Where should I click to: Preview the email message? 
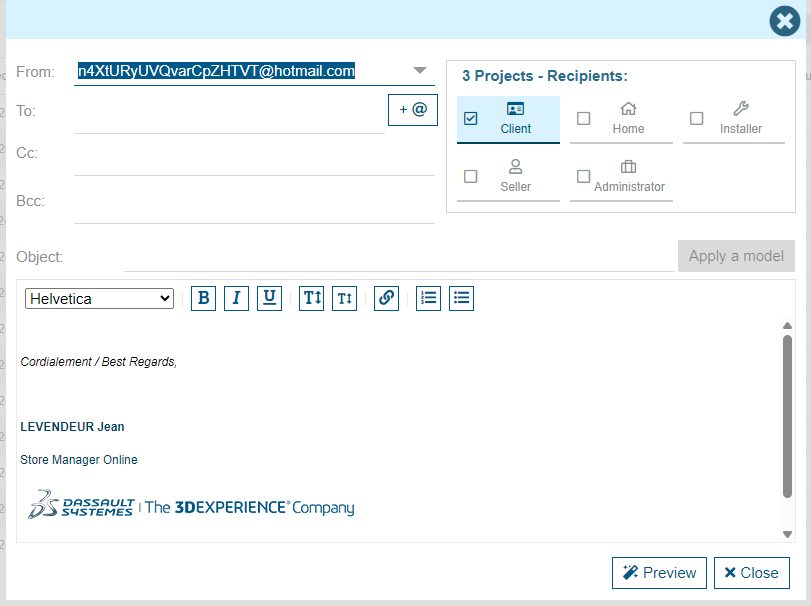click(x=659, y=573)
